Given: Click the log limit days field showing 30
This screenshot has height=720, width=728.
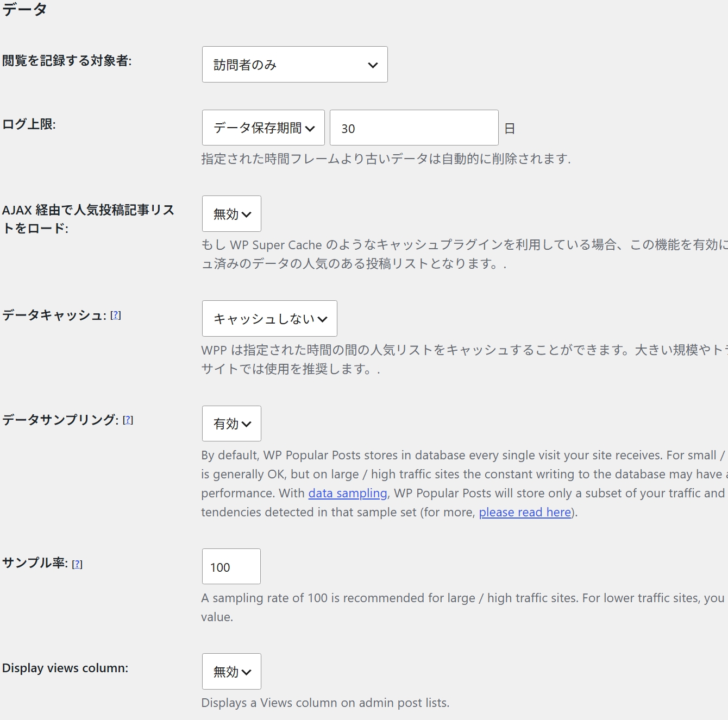Looking at the screenshot, I should 414,128.
